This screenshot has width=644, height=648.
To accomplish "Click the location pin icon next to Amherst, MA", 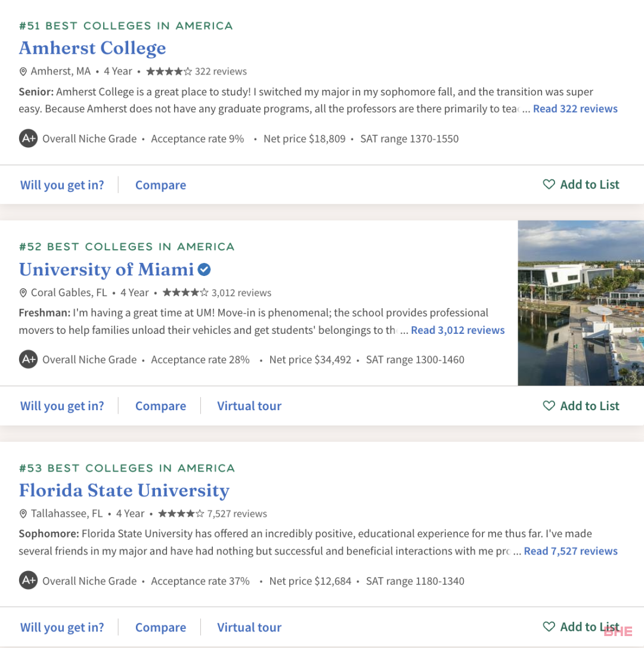I will click(x=23, y=72).
